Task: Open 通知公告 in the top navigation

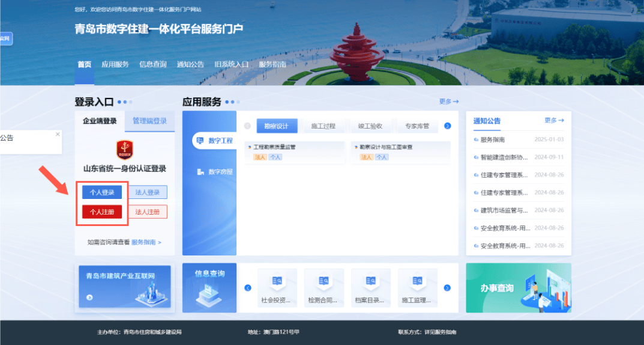Action: [x=190, y=65]
